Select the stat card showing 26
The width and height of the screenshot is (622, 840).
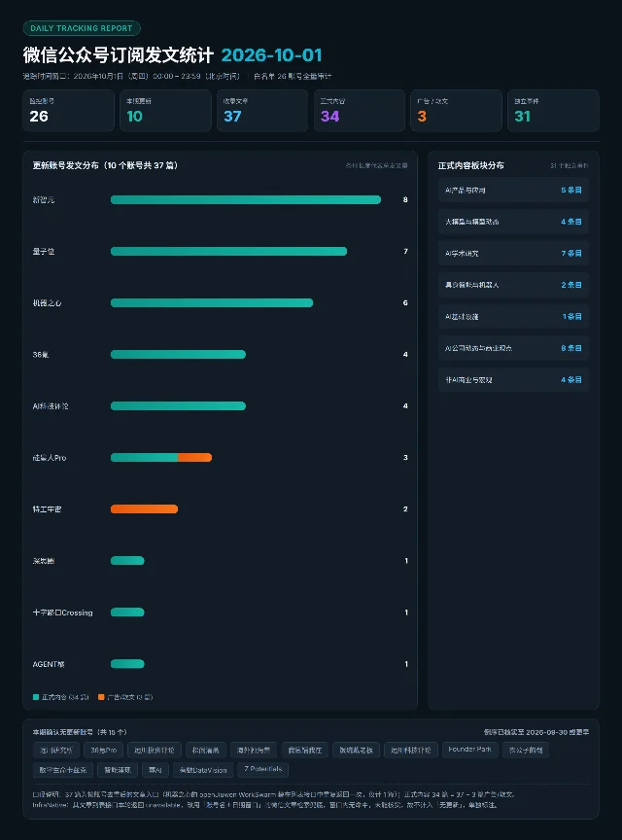pos(69,111)
